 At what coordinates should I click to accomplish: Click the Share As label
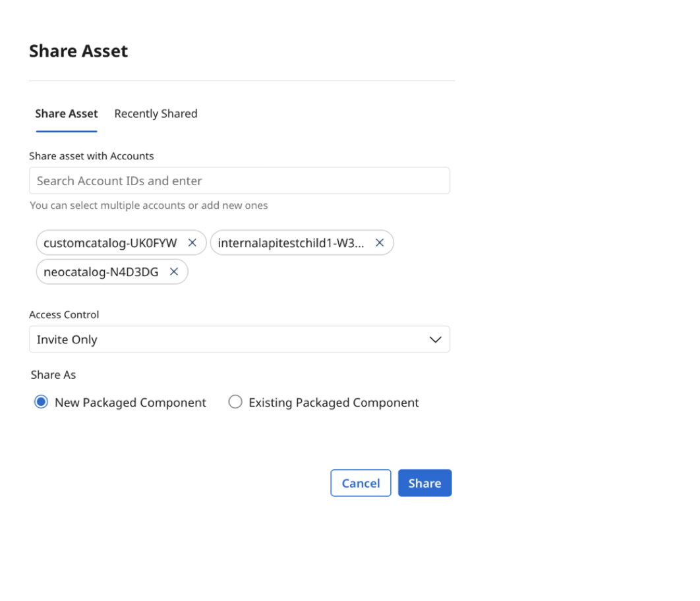(53, 375)
